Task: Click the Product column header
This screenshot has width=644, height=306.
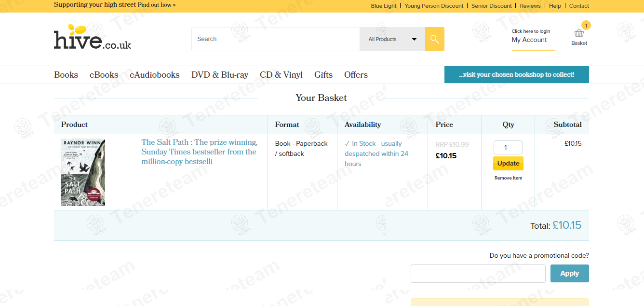Action: 74,125
